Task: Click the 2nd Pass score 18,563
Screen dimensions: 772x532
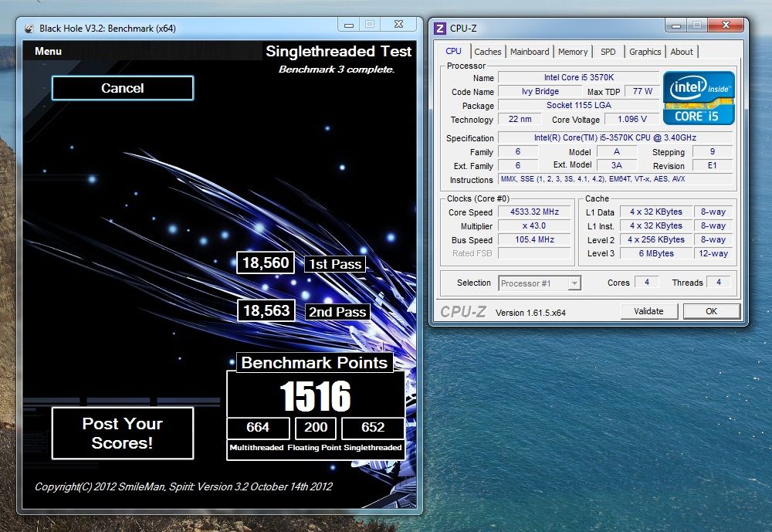Action: pyautogui.click(x=266, y=310)
